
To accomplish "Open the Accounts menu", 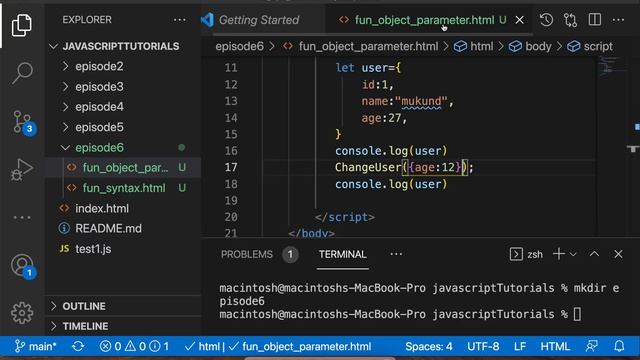I will (x=23, y=266).
